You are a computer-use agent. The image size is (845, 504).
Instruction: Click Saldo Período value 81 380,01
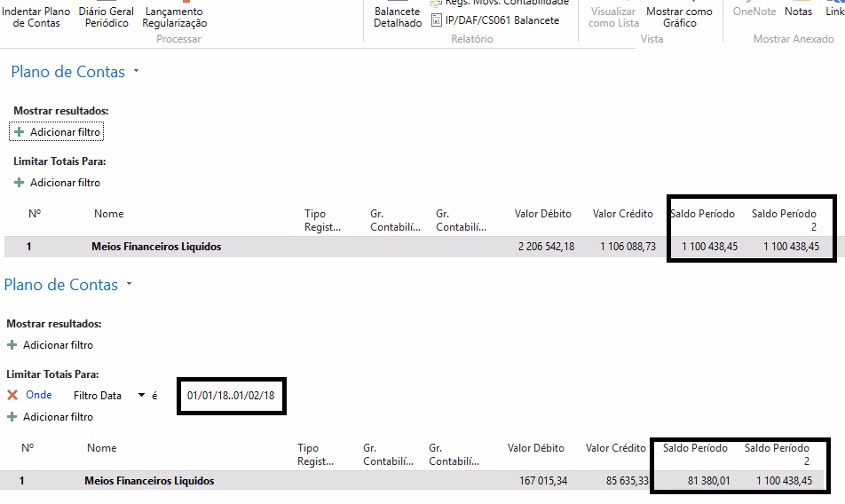708,481
